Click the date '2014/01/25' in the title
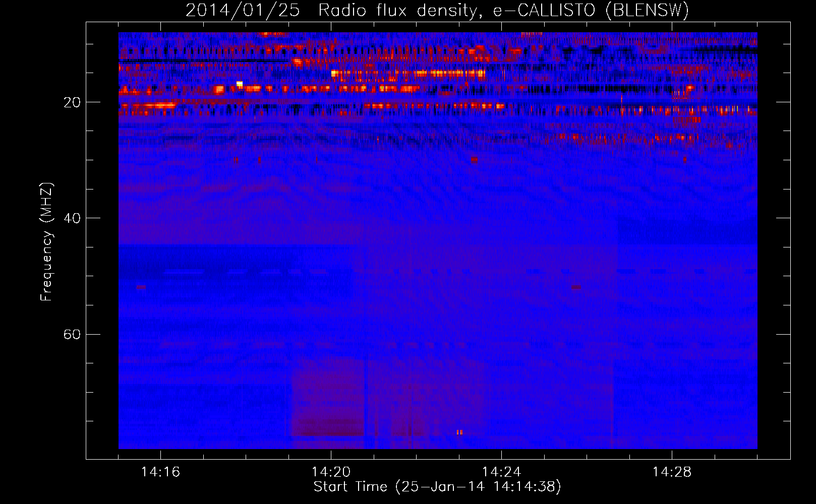 (x=243, y=11)
